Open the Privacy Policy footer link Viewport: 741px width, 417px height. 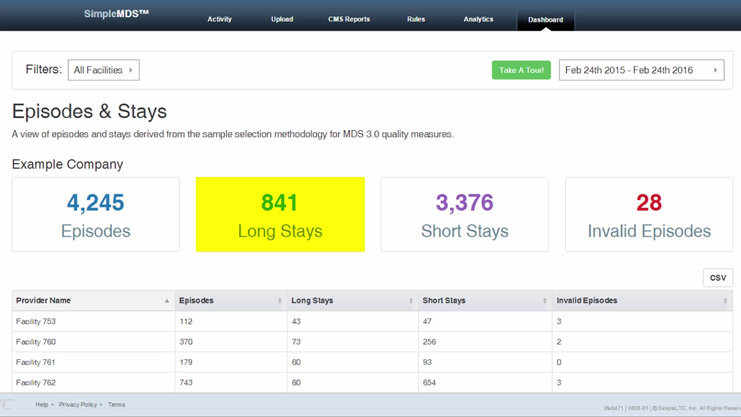click(78, 405)
